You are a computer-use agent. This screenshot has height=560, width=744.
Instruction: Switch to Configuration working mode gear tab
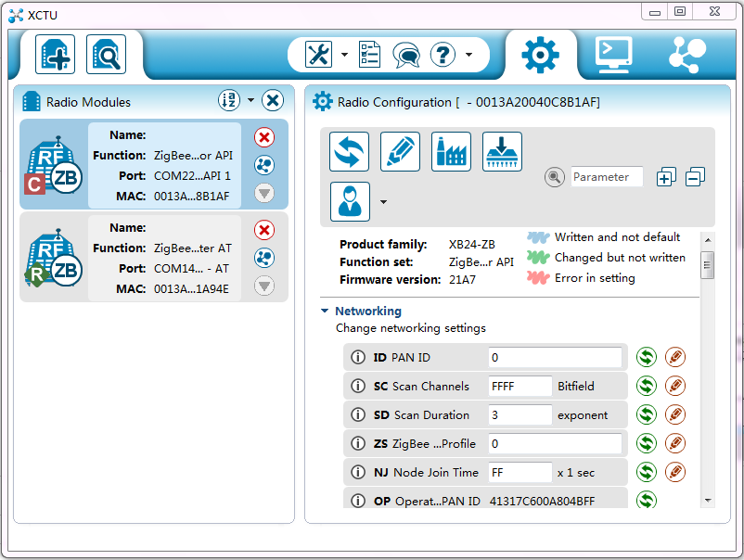click(x=541, y=55)
